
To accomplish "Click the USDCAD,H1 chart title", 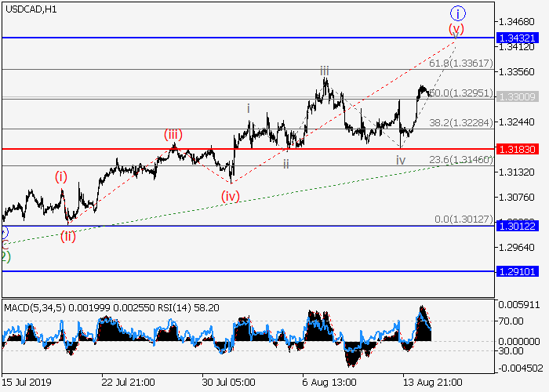I will click(29, 9).
